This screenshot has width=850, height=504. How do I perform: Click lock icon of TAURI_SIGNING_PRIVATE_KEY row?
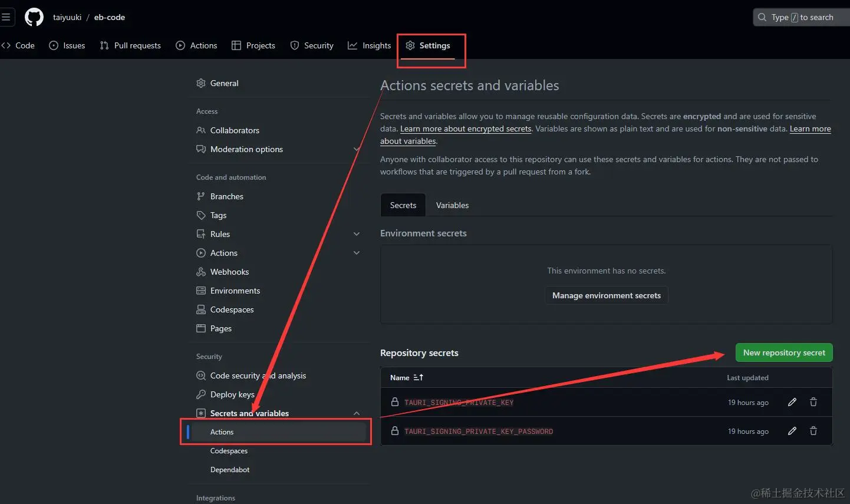(395, 402)
